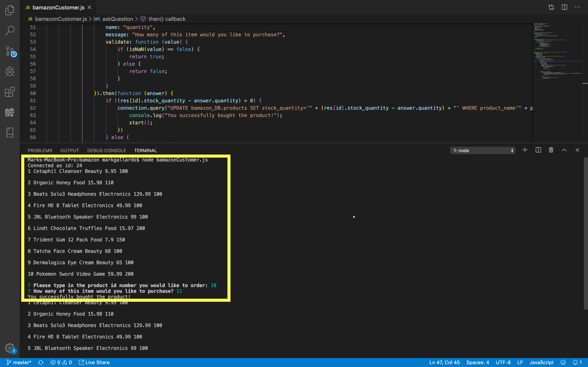Image resolution: width=588 pixels, height=367 pixels.
Task: Switch to the DEBUG CONSOLE tab
Action: click(106, 150)
